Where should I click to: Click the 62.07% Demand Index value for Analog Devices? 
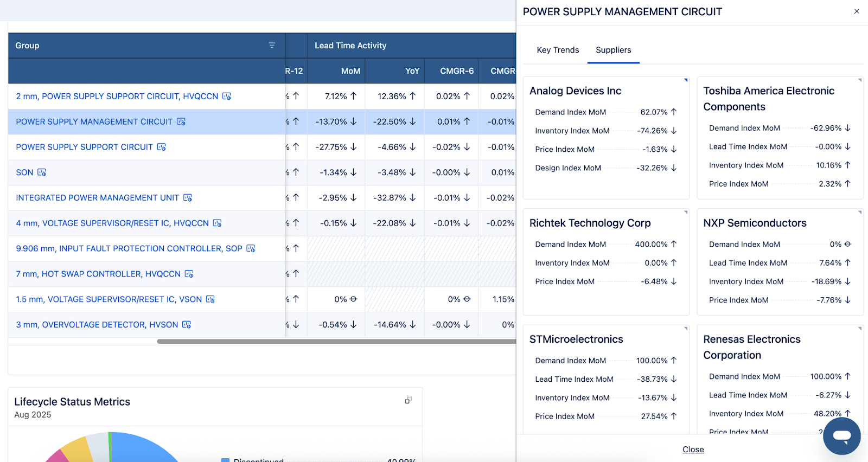[x=654, y=112]
